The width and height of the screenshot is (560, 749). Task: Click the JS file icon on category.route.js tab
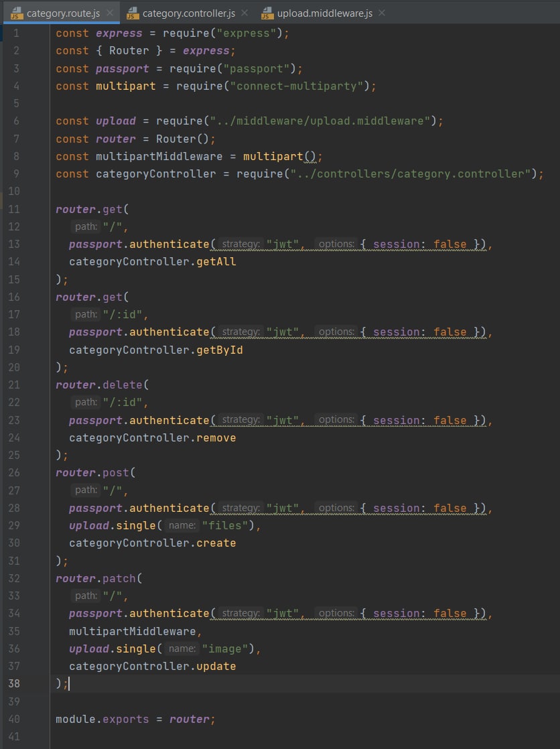[16, 13]
